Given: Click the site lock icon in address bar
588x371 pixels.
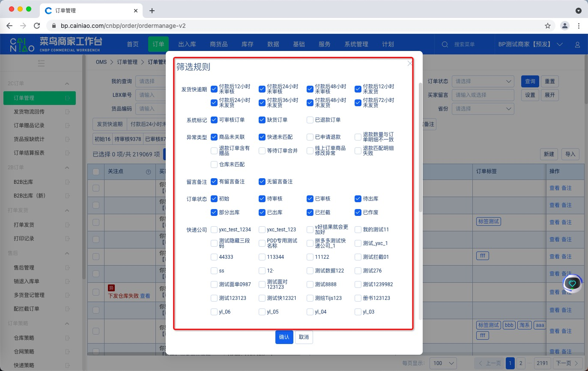Looking at the screenshot, I should pyautogui.click(x=54, y=26).
